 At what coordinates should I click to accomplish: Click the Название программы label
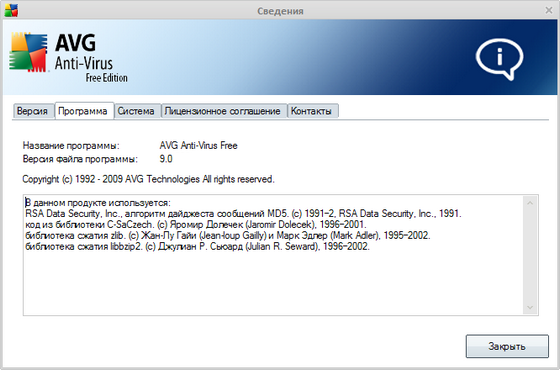coord(71,146)
